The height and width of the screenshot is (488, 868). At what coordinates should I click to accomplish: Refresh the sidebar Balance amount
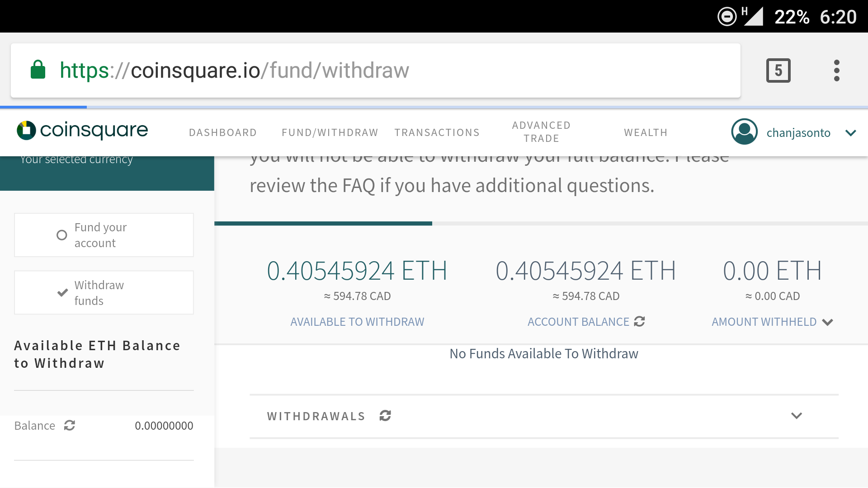coord(69,425)
